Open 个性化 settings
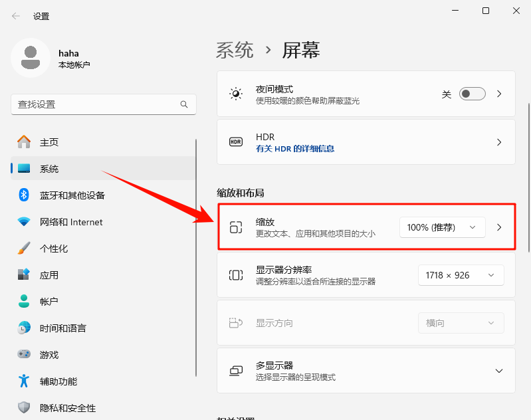The width and height of the screenshot is (531, 420). point(103,249)
